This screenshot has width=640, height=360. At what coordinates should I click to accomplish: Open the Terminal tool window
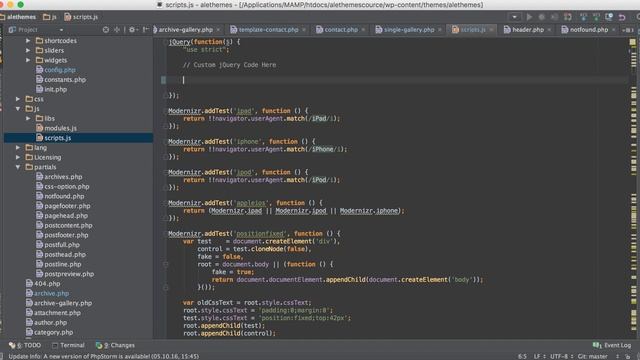coord(68,345)
